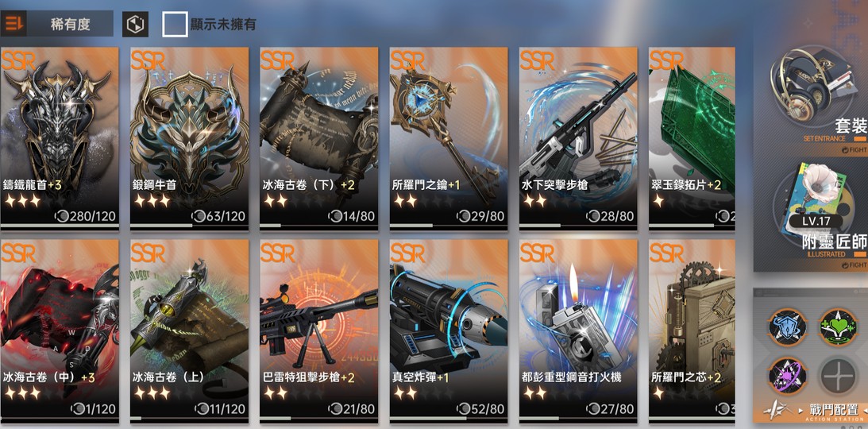Select the 鍛鋼牛首 card
Image resolution: width=868 pixels, height=429 pixels.
189,137
